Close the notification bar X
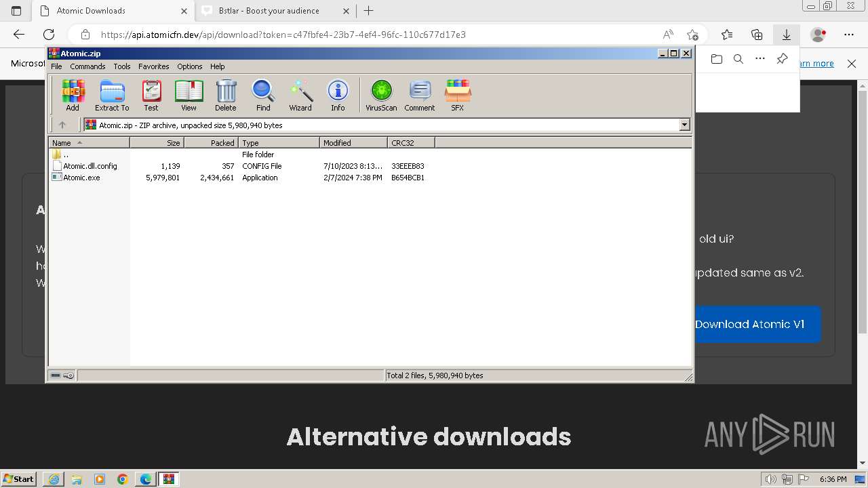Screen dimensions: 868x488 [852, 64]
